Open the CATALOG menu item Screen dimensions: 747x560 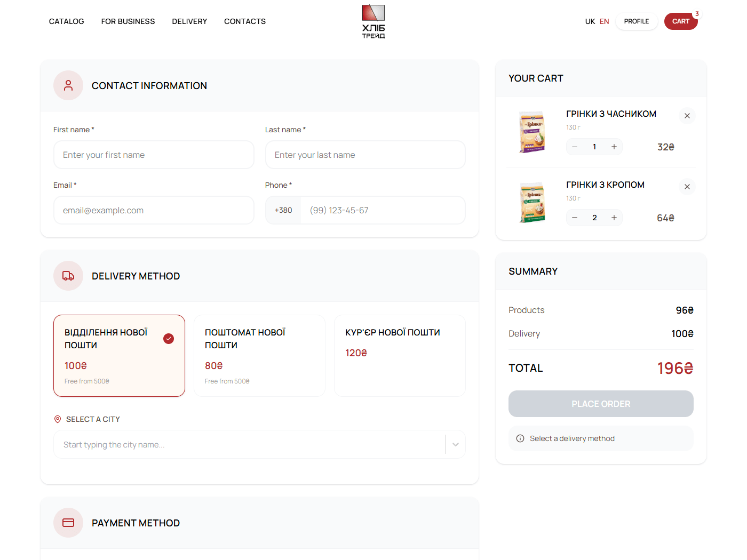pyautogui.click(x=66, y=21)
